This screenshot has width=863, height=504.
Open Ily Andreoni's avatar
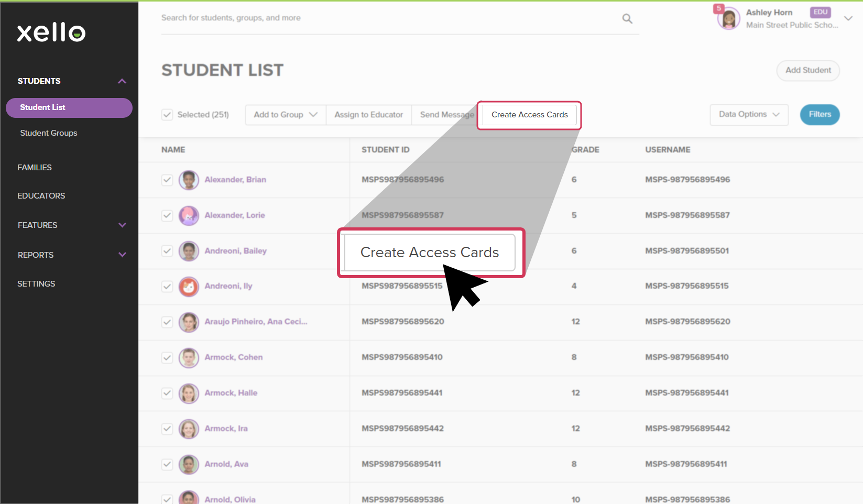pos(189,287)
